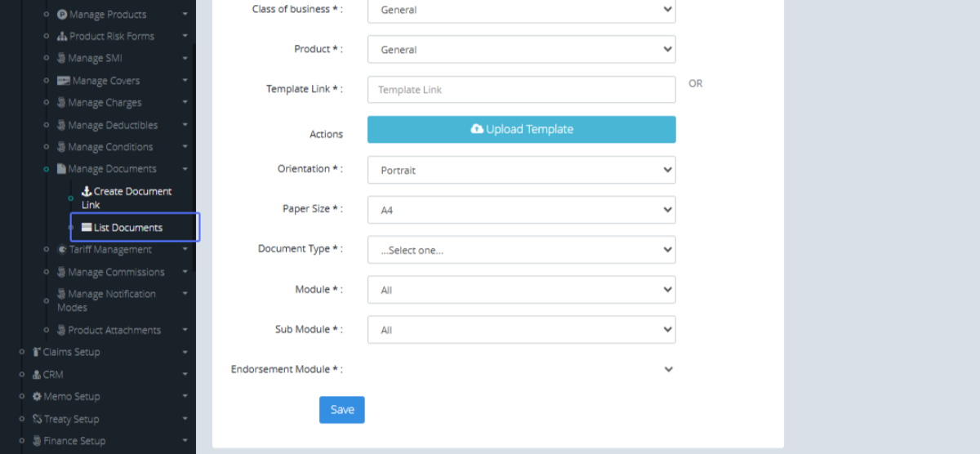980x454 pixels.
Task: Click the Claims Setup icon
Action: (37, 353)
